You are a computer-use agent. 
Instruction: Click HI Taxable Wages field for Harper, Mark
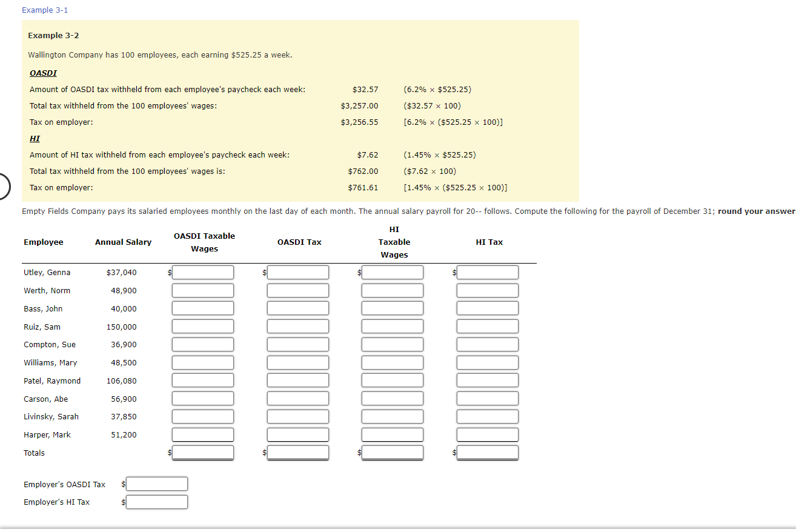click(393, 435)
